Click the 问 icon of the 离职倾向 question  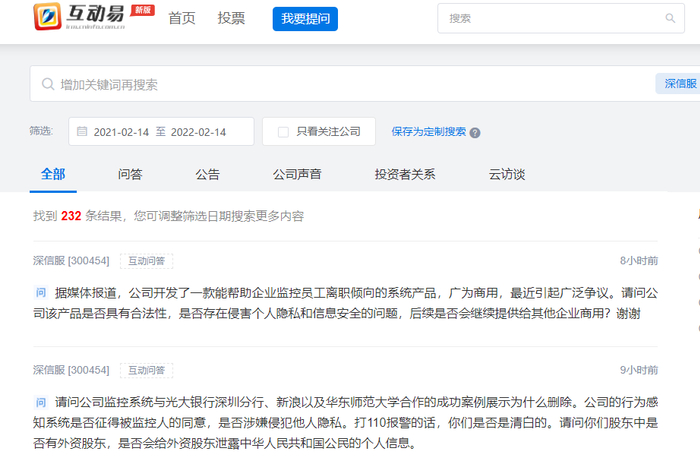coord(41,293)
